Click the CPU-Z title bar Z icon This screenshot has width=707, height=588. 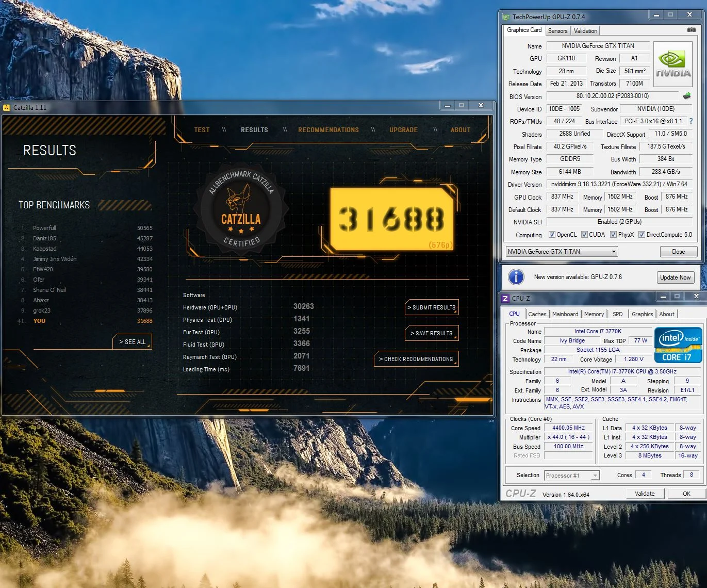505,298
